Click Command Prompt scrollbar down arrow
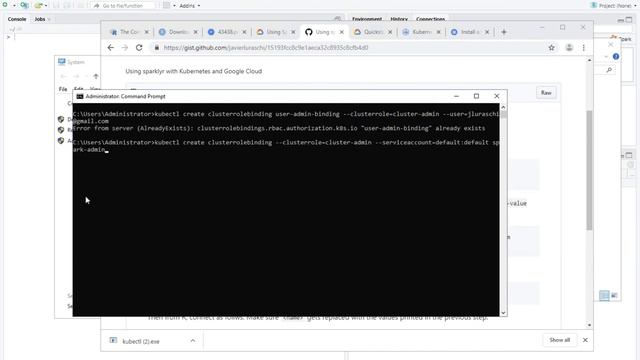The width and height of the screenshot is (640, 360). (x=503, y=313)
